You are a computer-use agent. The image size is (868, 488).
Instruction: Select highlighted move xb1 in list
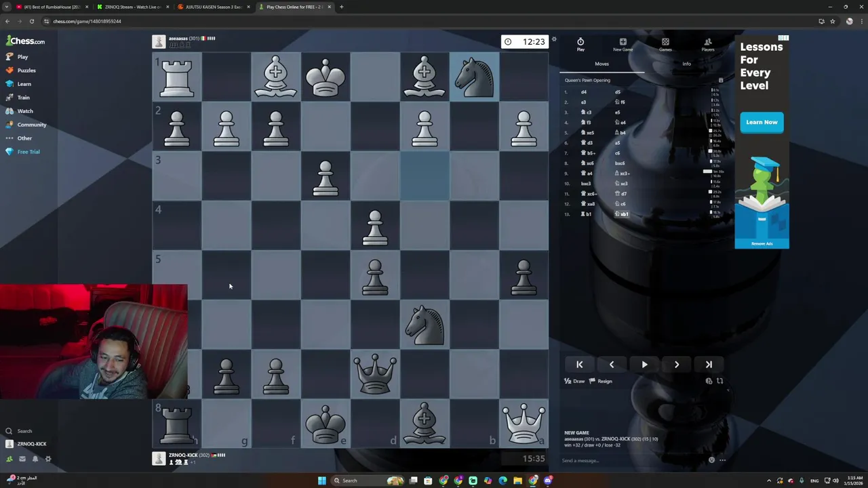pos(623,214)
